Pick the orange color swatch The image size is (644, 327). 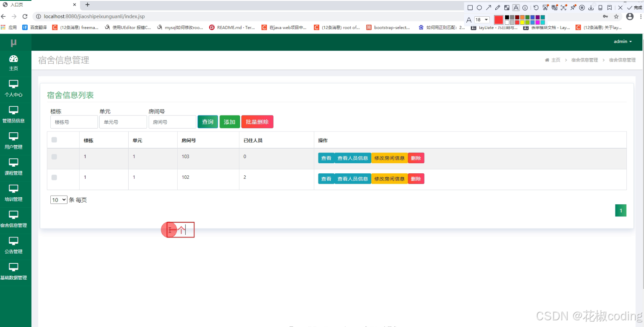(x=522, y=17)
